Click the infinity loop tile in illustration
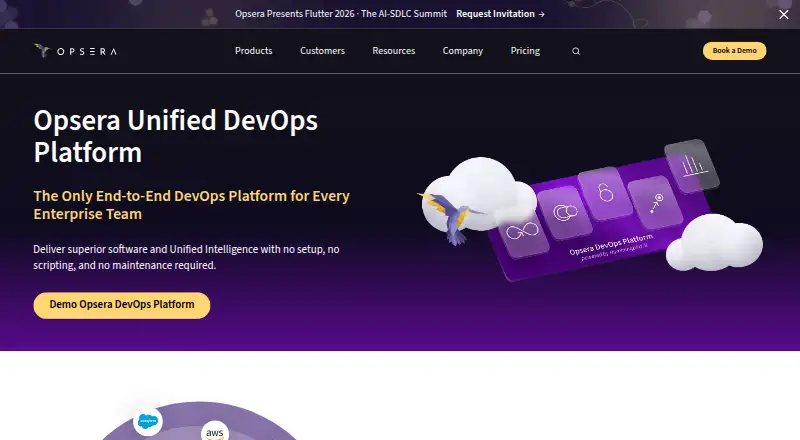The height and width of the screenshot is (440, 800). pos(522,232)
